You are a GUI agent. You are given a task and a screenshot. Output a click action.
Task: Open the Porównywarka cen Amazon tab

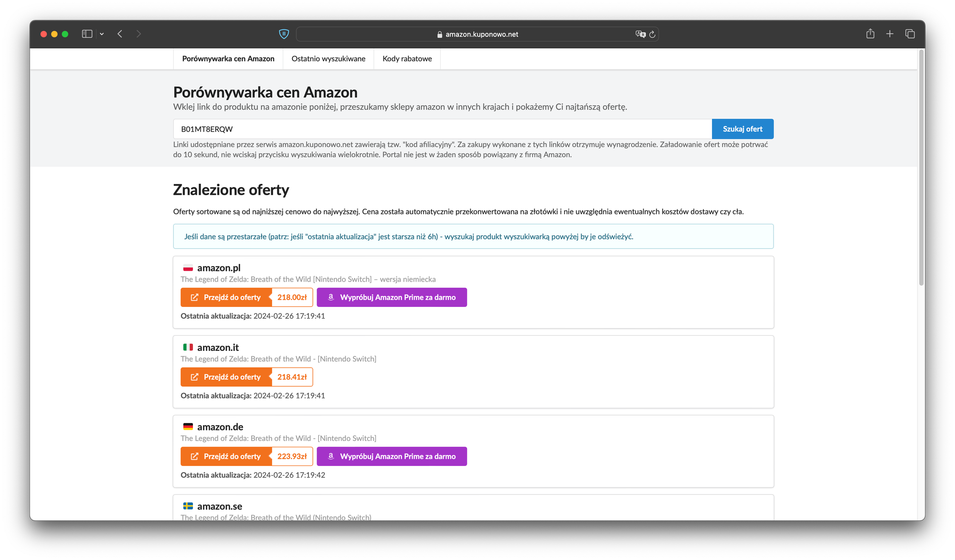click(228, 59)
